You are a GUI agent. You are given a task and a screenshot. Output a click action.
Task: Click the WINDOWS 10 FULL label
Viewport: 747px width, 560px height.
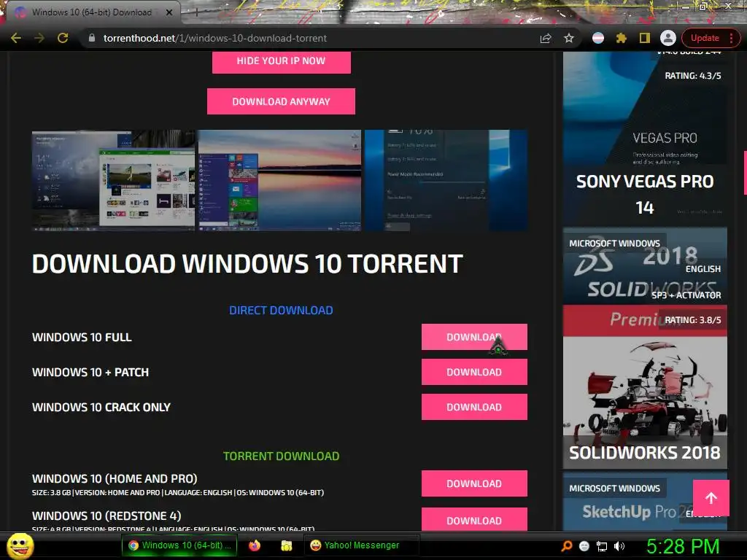coord(82,337)
